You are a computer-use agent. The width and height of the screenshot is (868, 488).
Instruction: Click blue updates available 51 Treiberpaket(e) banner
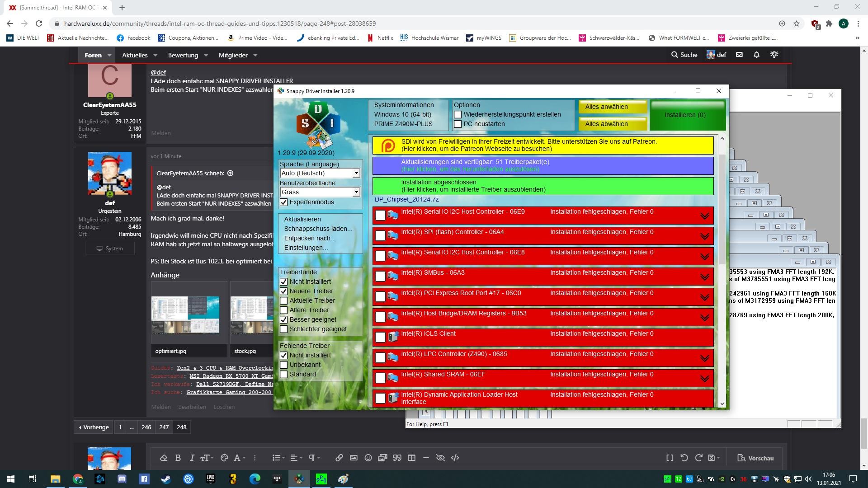pos(543,165)
